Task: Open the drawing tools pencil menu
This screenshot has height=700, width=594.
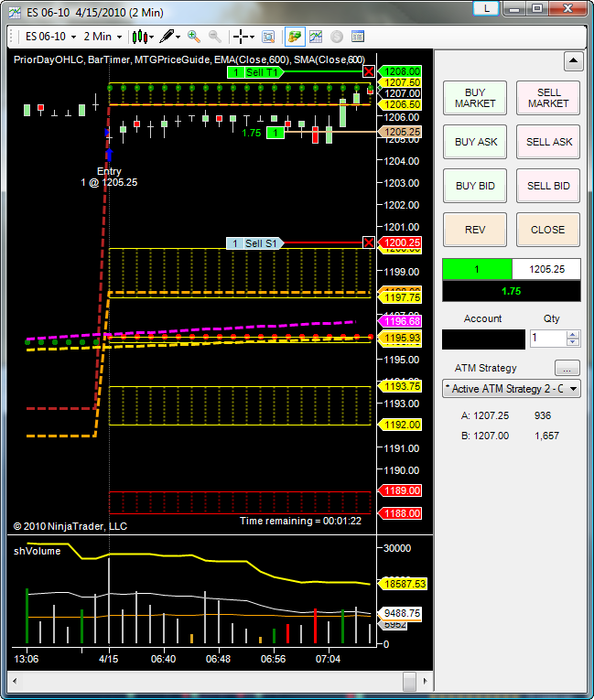Action: click(x=169, y=37)
